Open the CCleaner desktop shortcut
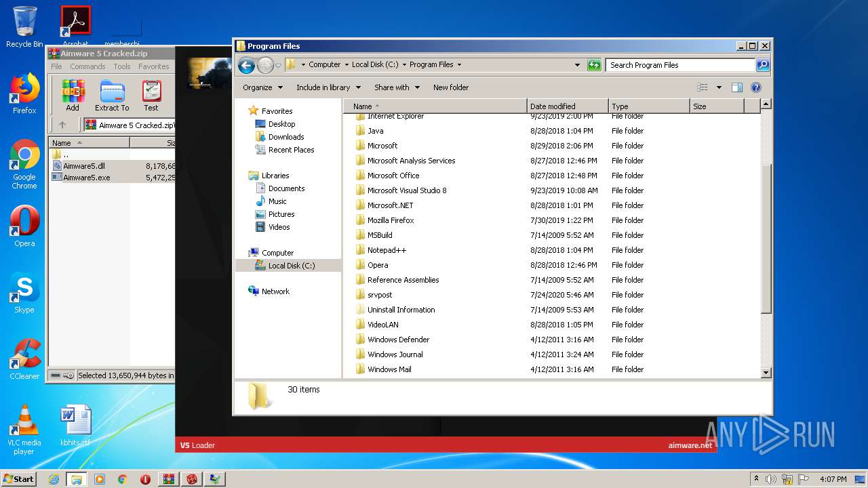Screen dimensions: 868x488 24,359
